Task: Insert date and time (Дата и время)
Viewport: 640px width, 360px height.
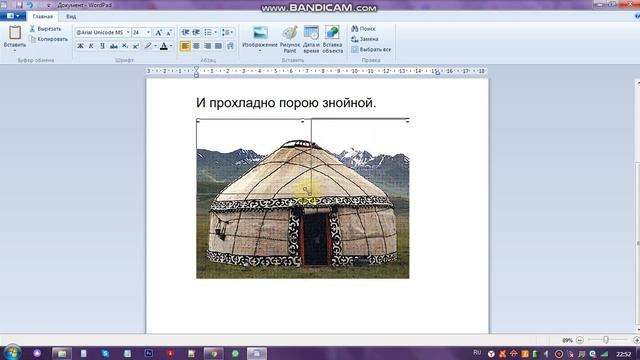Action: coord(311,39)
